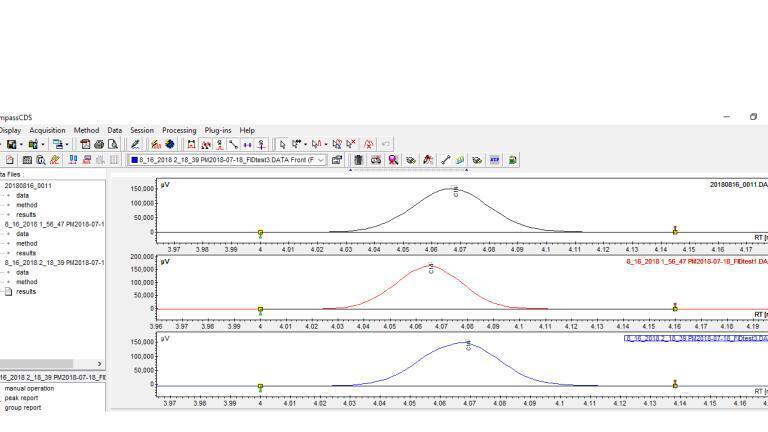Open the Data menu

coord(115,130)
